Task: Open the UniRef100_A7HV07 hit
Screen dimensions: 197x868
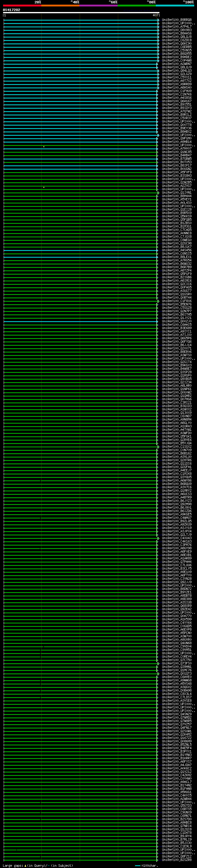Action: click(177, 149)
